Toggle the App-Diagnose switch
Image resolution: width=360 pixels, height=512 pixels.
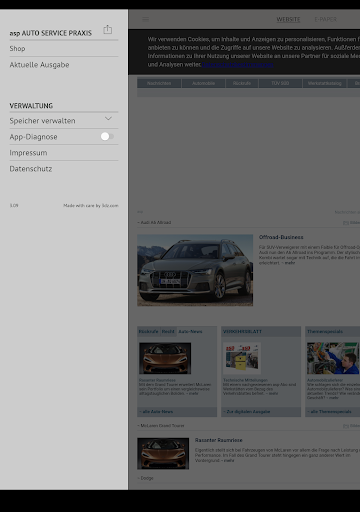click(x=107, y=136)
